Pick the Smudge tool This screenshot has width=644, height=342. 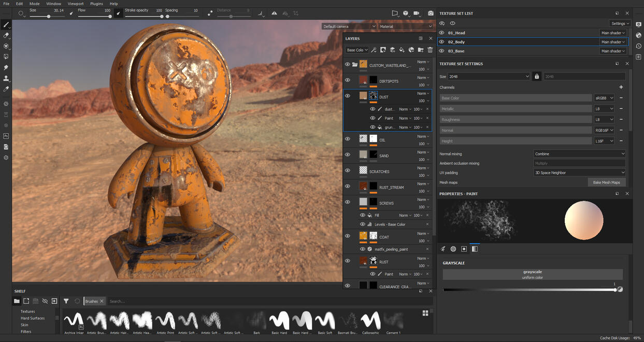coord(6,67)
